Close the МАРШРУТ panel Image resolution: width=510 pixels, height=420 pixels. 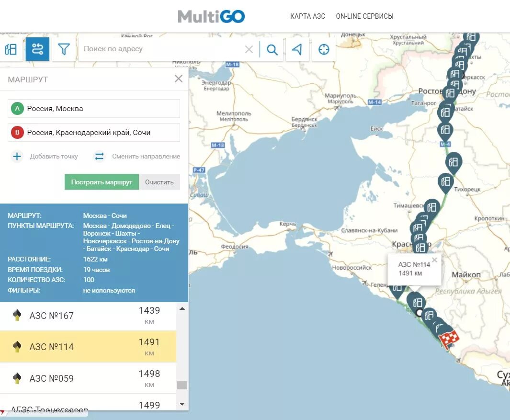(178, 79)
